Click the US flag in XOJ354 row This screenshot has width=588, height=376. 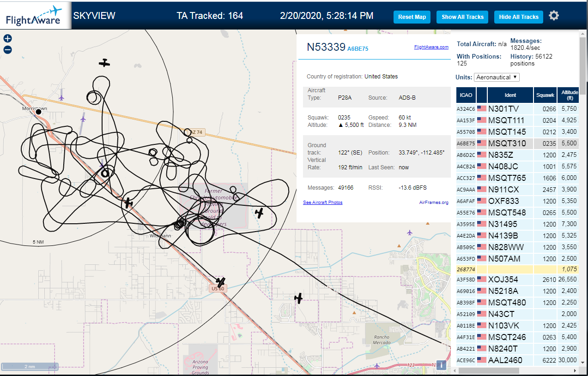pos(482,279)
